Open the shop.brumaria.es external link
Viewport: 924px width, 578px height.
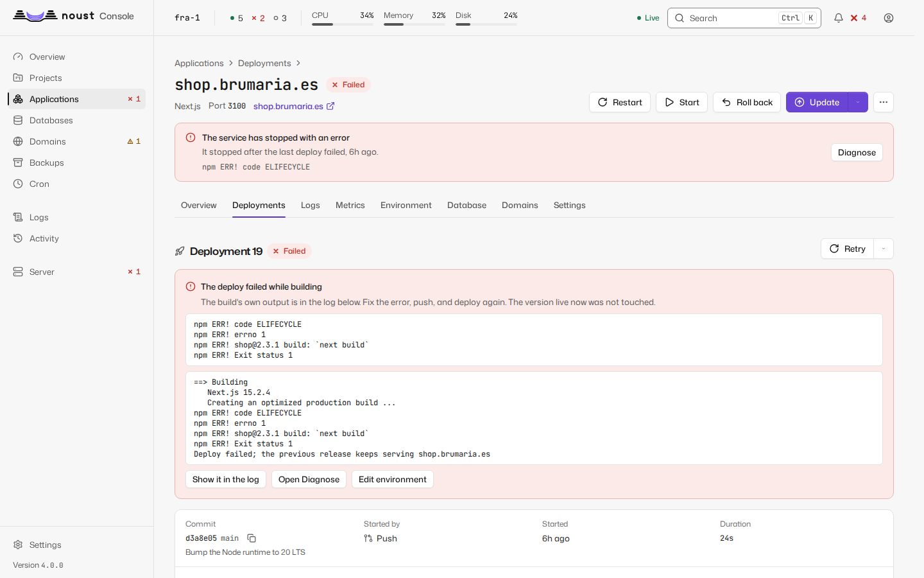point(294,106)
